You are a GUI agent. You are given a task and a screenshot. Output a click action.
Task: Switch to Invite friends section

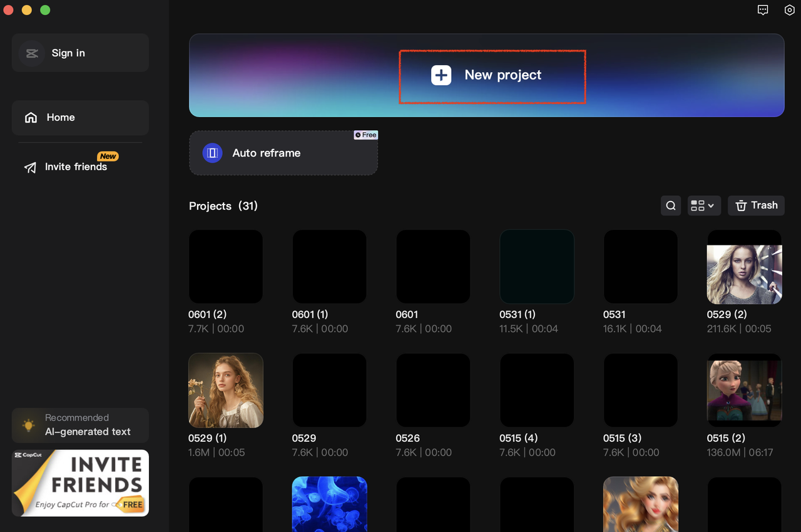(x=74, y=166)
